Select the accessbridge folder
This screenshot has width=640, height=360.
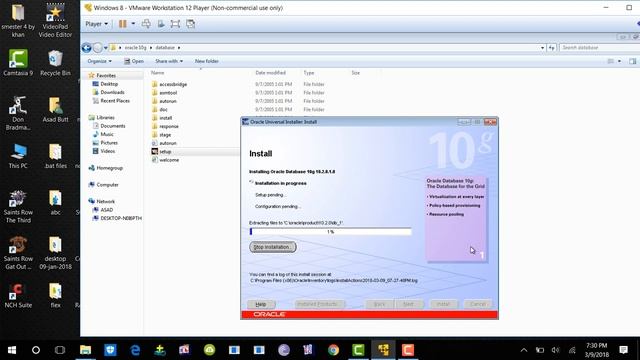(173, 84)
